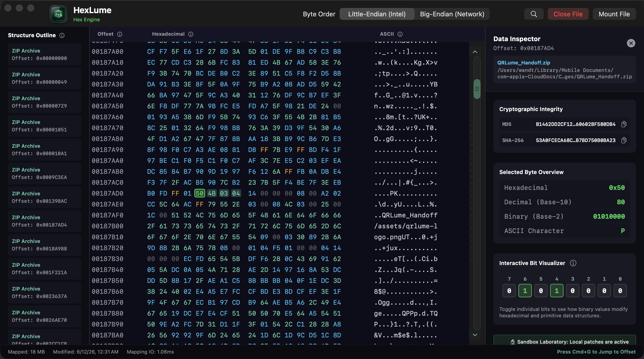Image resolution: width=644 pixels, height=359 pixels.
Task: Toggle bit 1 in the bit visualizer
Action: pyautogui.click(x=604, y=291)
